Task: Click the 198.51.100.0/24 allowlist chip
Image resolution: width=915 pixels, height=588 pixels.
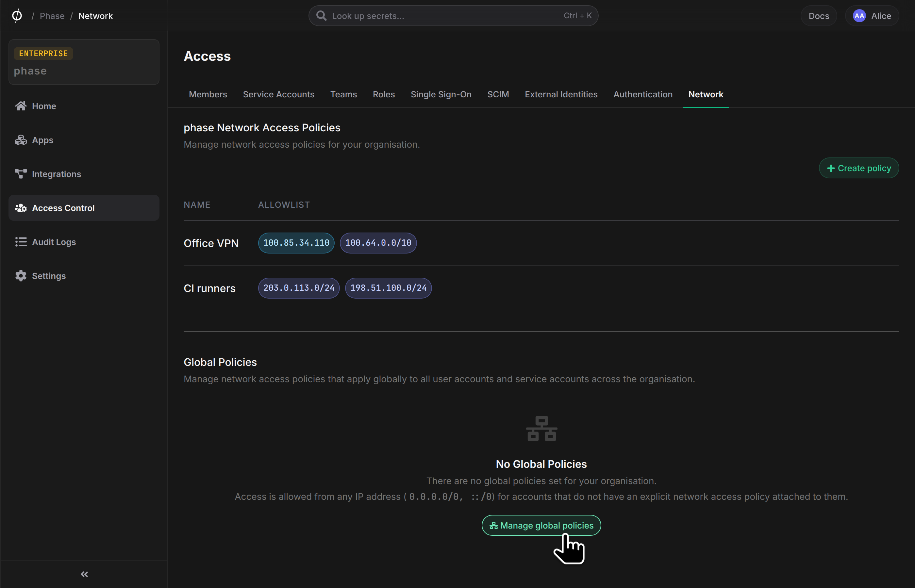Action: click(388, 288)
